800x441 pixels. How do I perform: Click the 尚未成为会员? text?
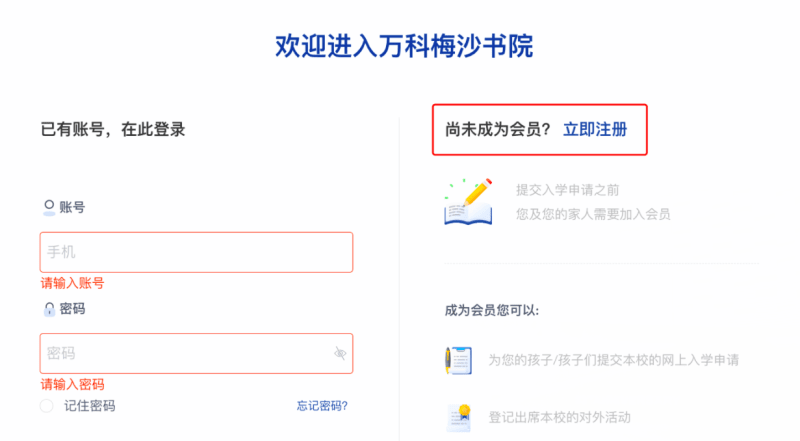tap(497, 130)
